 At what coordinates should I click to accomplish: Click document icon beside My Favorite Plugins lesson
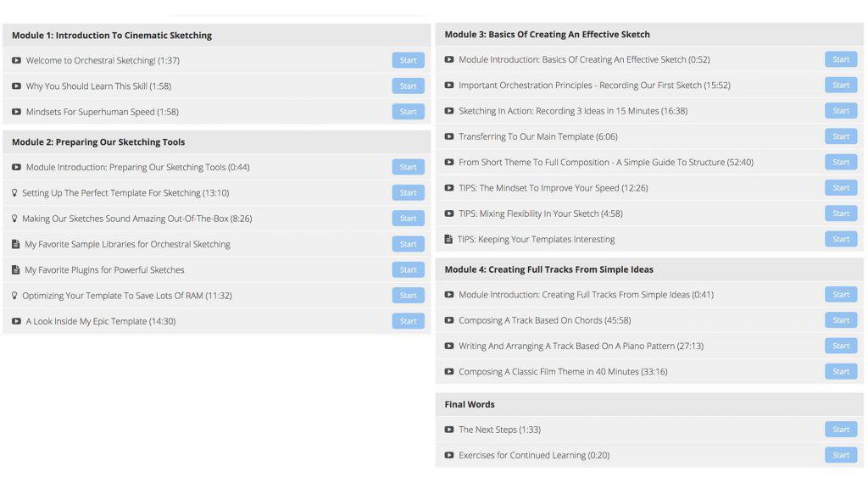click(x=16, y=270)
